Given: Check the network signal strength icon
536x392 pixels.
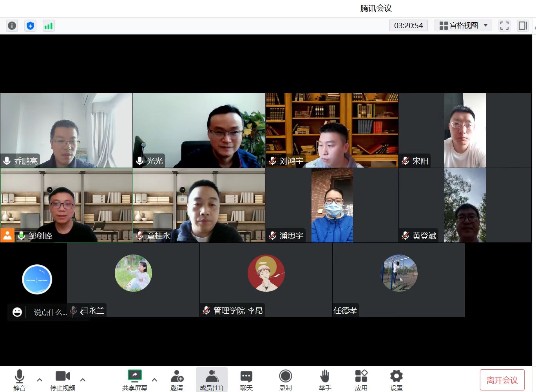Looking at the screenshot, I should click(49, 26).
